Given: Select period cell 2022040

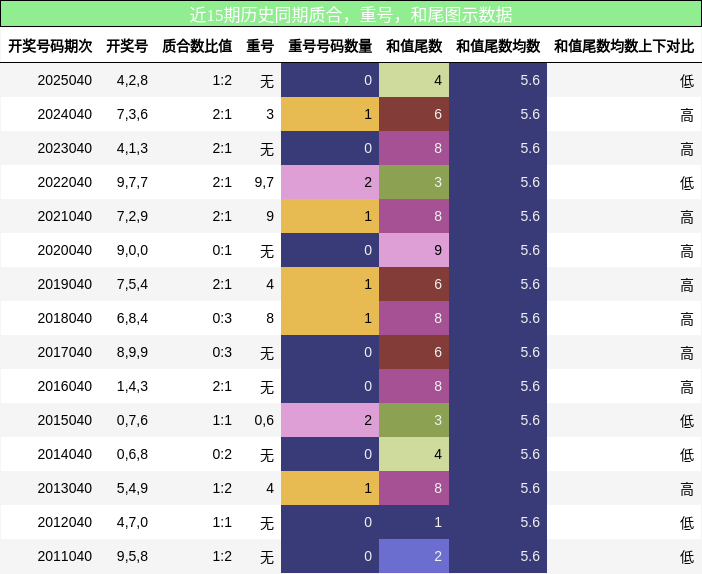Looking at the screenshot, I should click(64, 182).
